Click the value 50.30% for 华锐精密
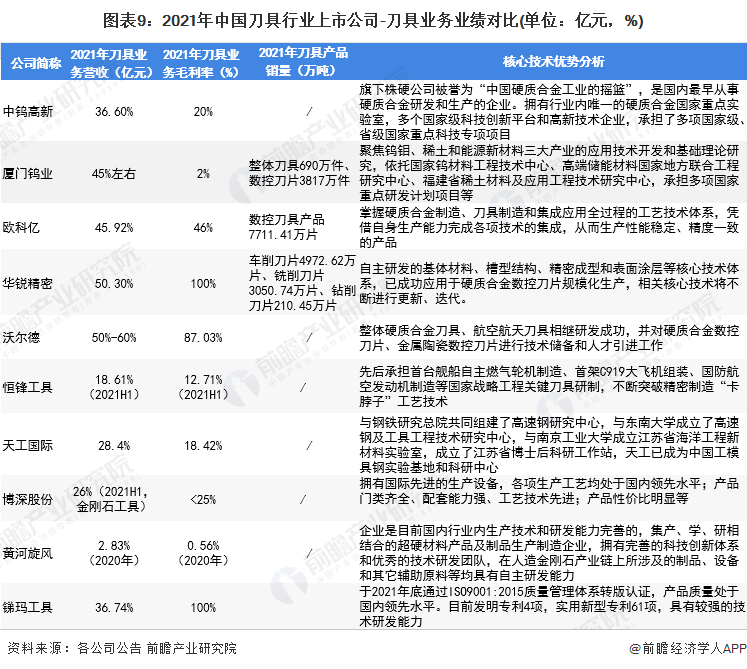 [114, 284]
